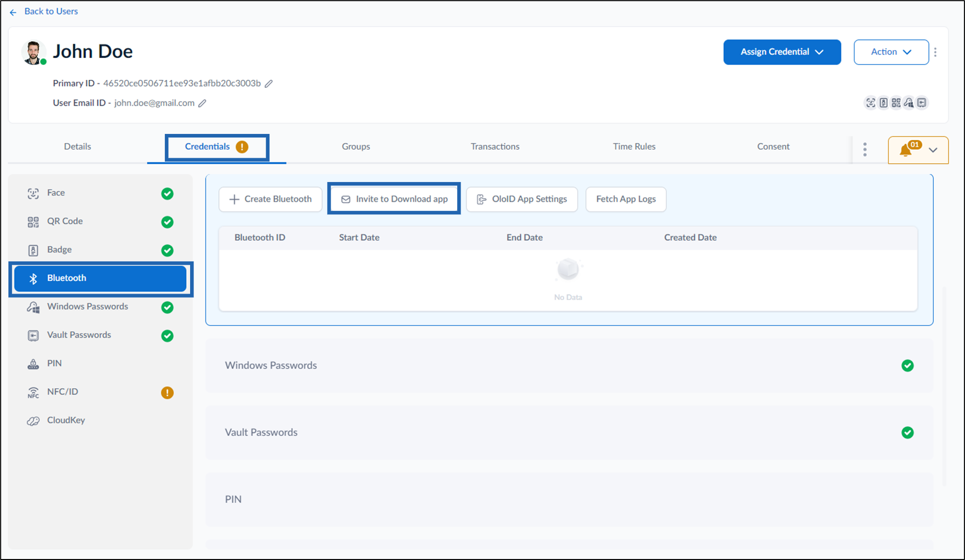Click the QR code credential icon in header
The height and width of the screenshot is (560, 965).
(896, 103)
